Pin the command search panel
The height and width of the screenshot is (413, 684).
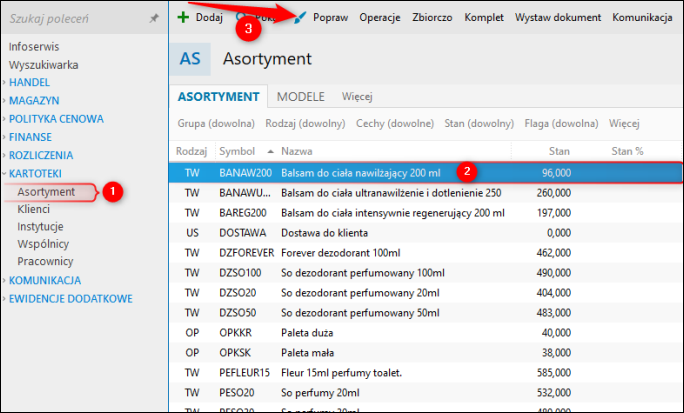point(154,18)
